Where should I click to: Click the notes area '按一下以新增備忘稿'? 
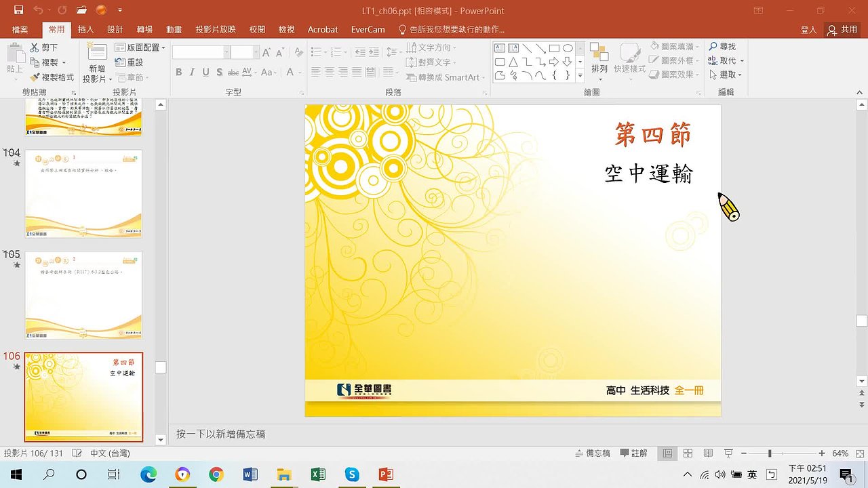tap(220, 434)
